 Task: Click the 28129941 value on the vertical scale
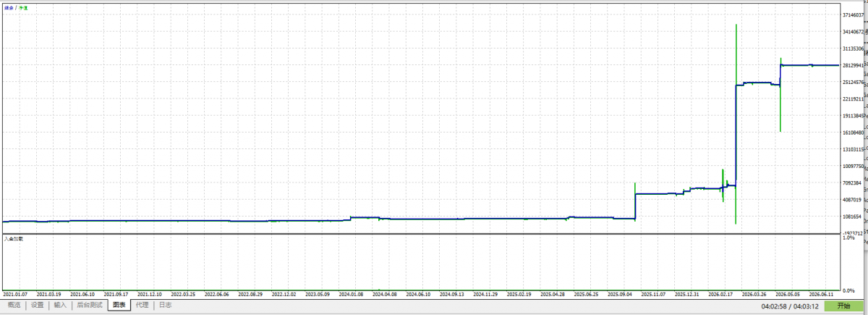click(853, 65)
